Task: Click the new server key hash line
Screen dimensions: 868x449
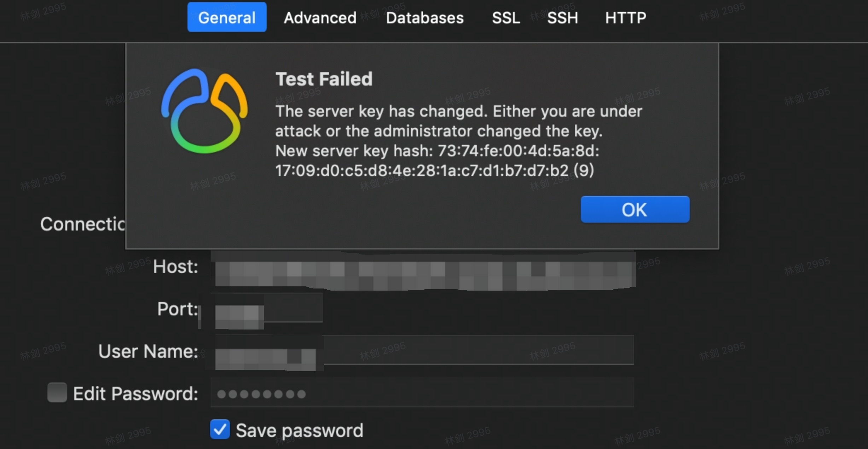Action: pyautogui.click(x=437, y=161)
